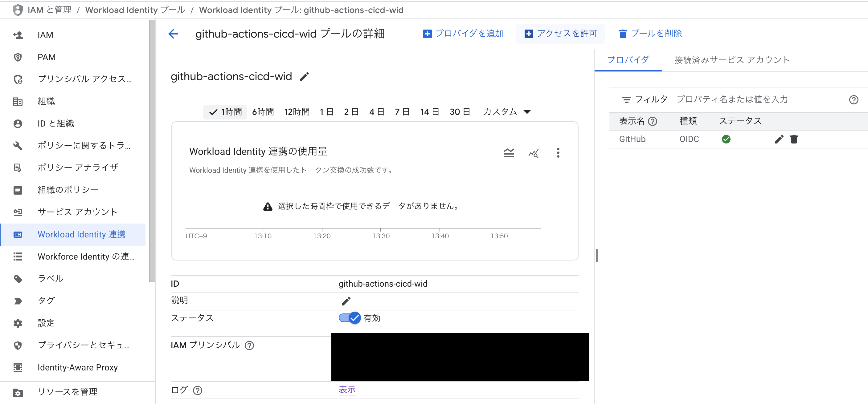Open the chart options three-dot menu
This screenshot has width=868, height=404.
(x=558, y=153)
